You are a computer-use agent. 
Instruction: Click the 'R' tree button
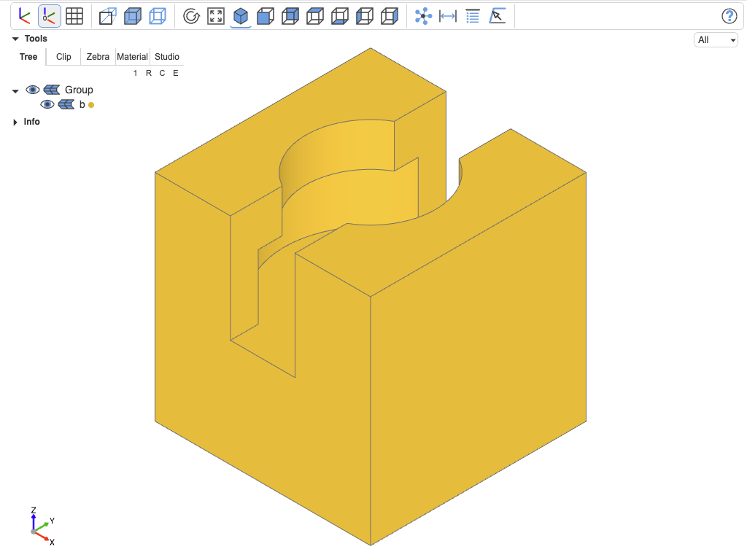point(149,73)
